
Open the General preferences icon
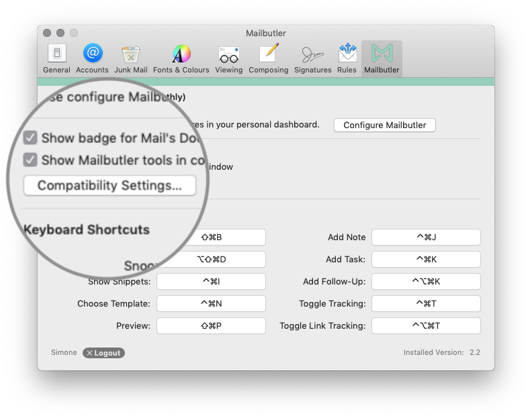(56, 54)
